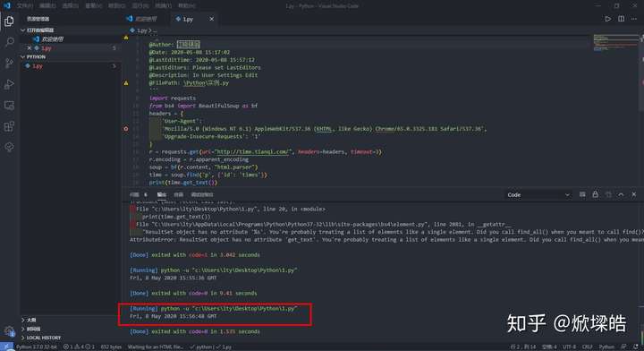Open the Selection menu in the menu bar
The height and width of the screenshot is (351, 644).
pyautogui.click(x=71, y=5)
